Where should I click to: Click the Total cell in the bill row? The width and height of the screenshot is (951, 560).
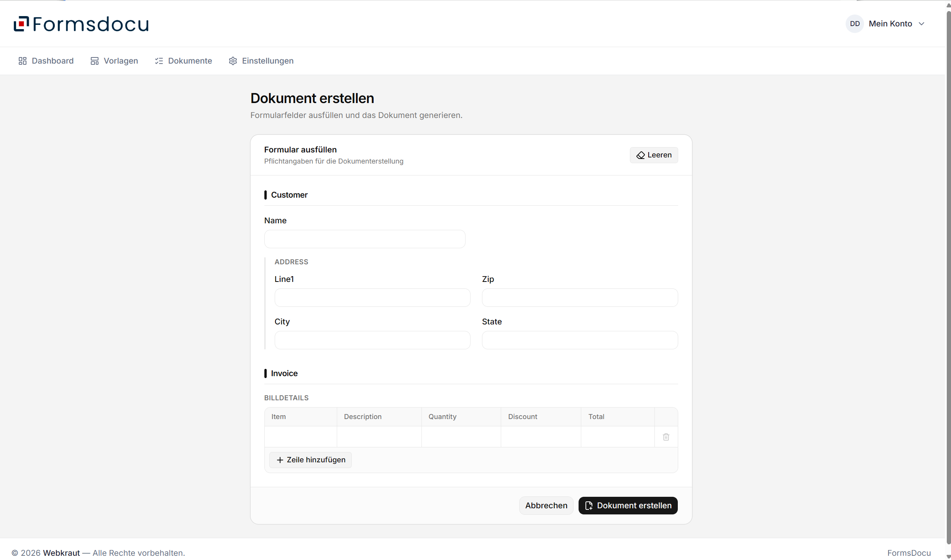tap(618, 437)
